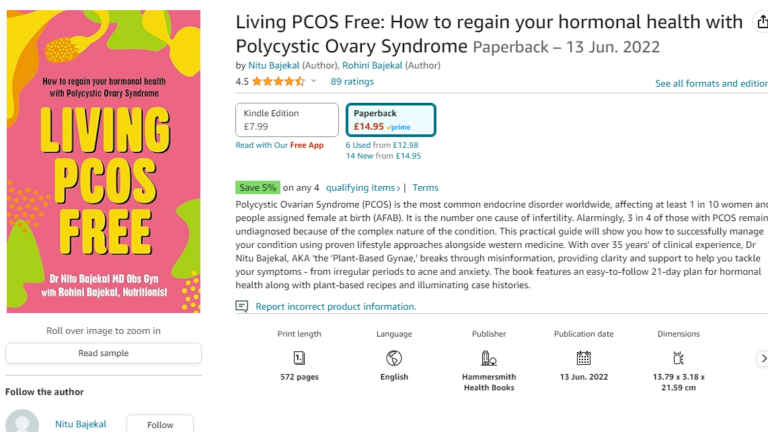Click the Dimensions ruler icon

(678, 358)
